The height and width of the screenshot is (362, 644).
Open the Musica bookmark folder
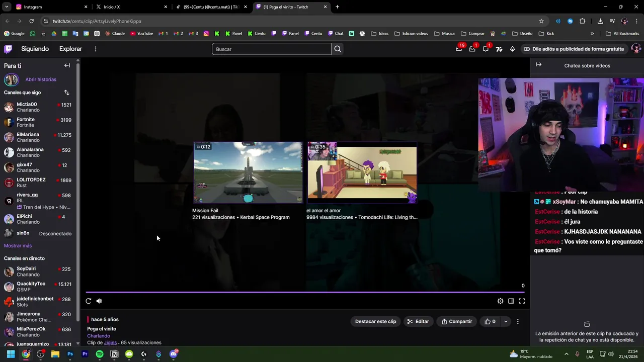(444, 34)
